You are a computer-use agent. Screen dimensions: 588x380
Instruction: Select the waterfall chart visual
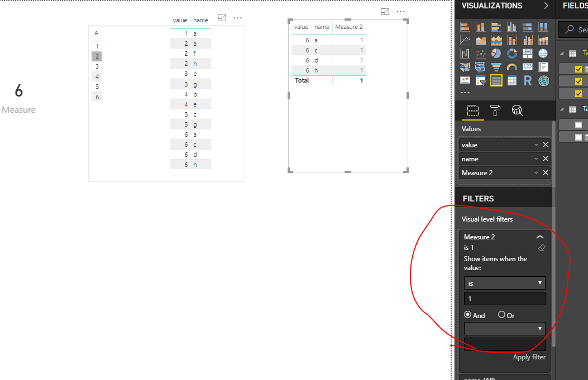click(x=465, y=54)
